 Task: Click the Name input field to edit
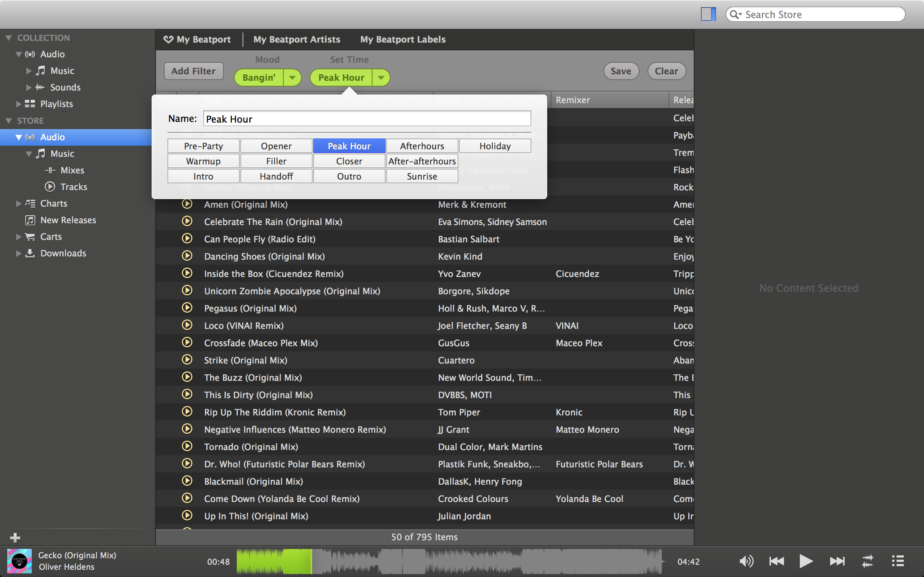click(x=366, y=119)
